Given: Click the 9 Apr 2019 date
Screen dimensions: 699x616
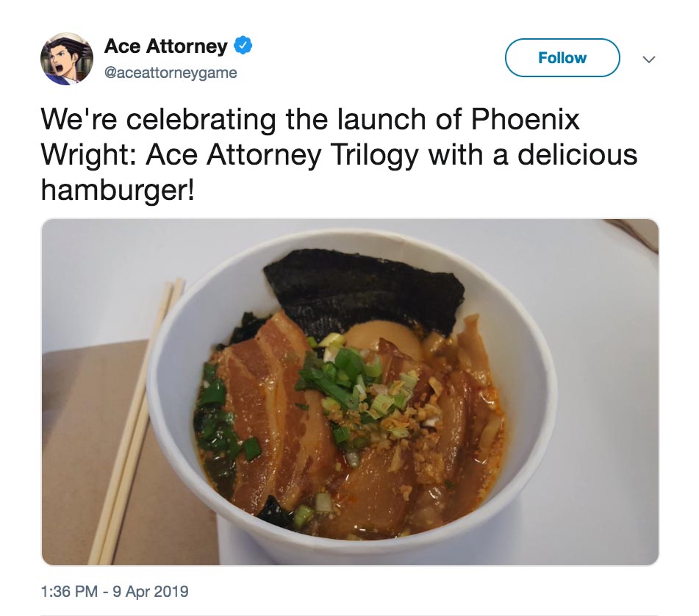Looking at the screenshot, I should [x=151, y=592].
